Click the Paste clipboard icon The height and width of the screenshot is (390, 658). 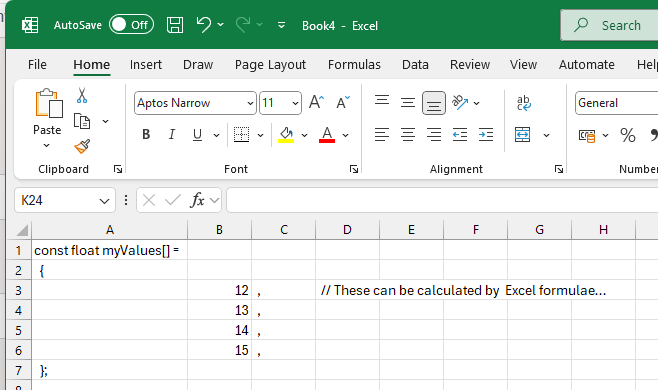49,103
